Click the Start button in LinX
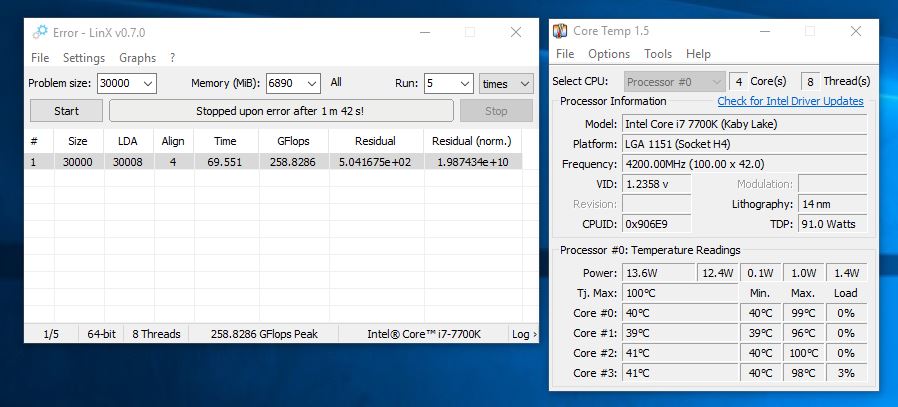The image size is (898, 407). tap(66, 111)
